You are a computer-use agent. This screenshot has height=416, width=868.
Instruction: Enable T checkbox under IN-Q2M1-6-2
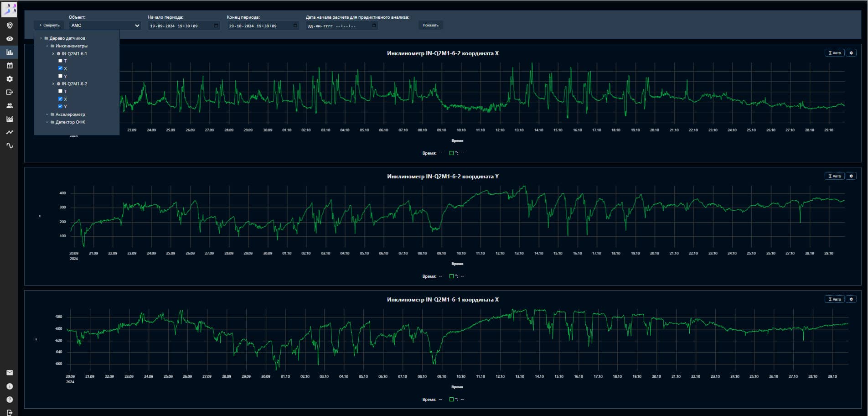(x=60, y=91)
